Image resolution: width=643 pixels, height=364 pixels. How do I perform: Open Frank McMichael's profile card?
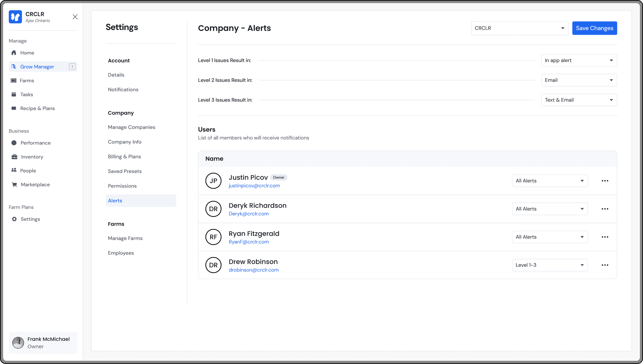43,343
